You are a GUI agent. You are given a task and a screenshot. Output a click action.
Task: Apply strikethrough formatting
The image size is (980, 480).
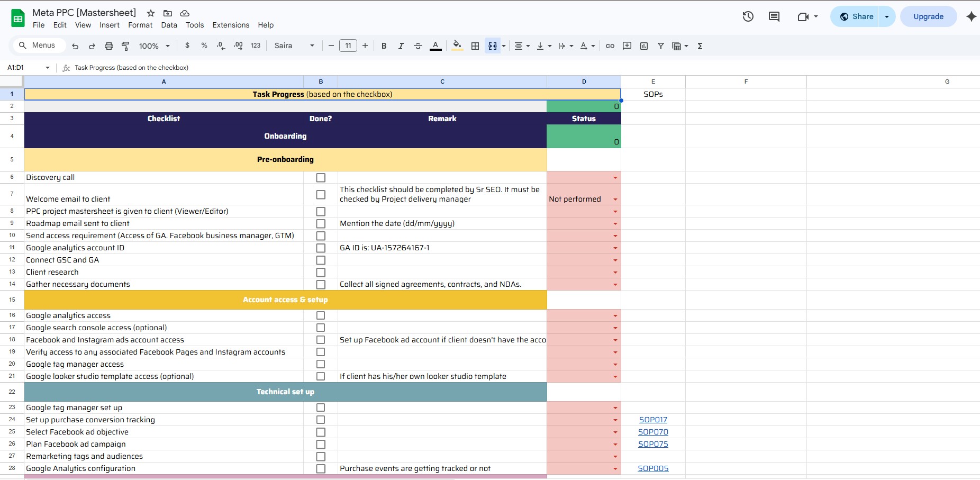pyautogui.click(x=418, y=46)
